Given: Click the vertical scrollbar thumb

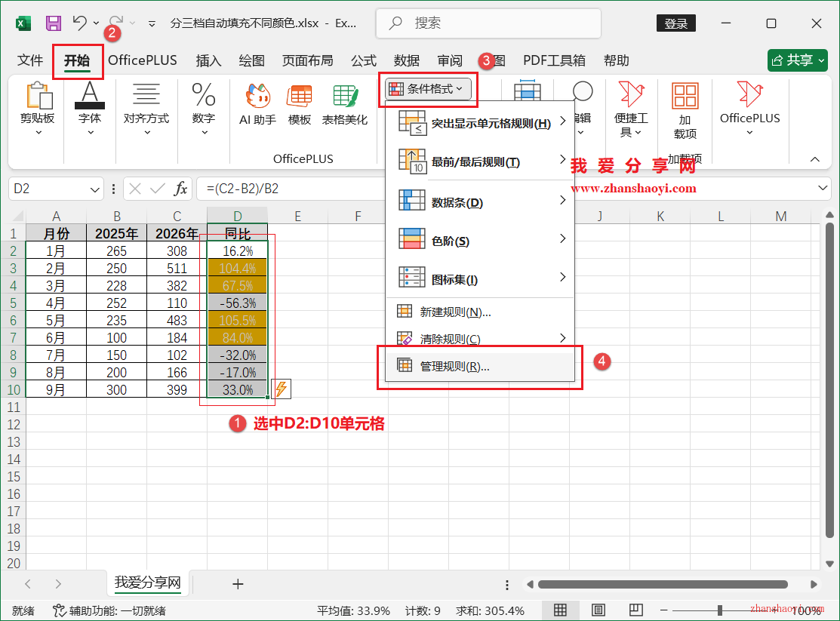Looking at the screenshot, I should pos(830,380).
